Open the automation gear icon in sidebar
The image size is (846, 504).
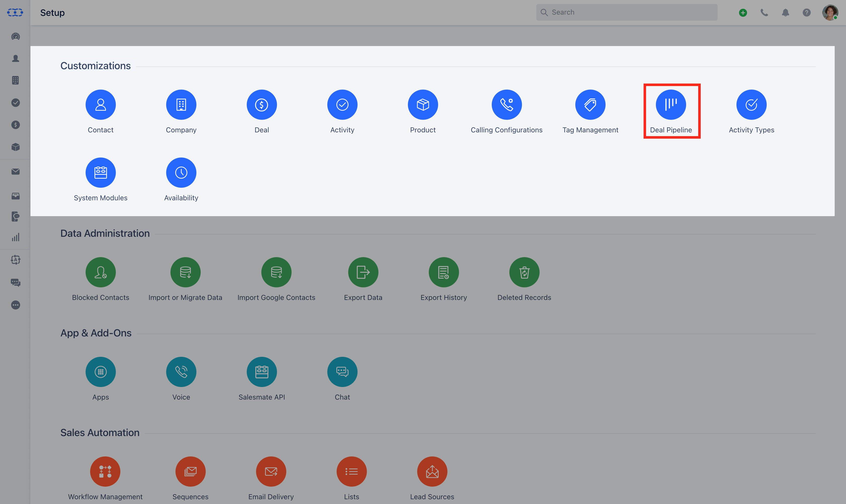click(15, 260)
